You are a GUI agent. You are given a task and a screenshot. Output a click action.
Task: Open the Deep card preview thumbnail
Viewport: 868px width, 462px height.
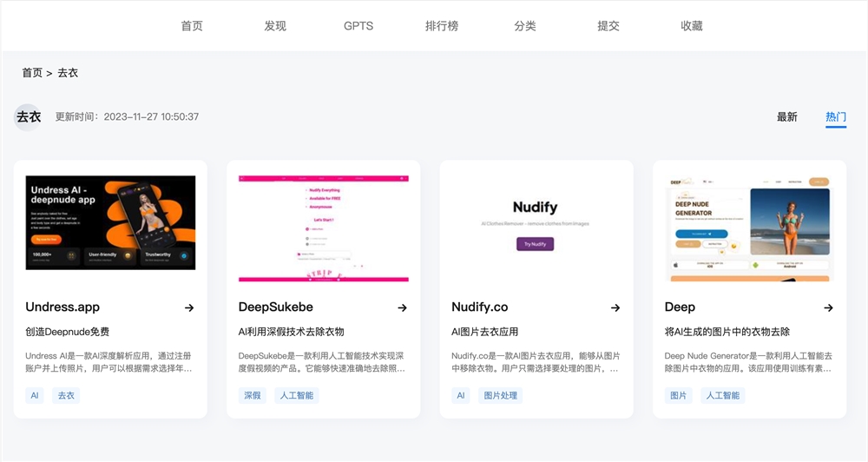[x=750, y=228]
